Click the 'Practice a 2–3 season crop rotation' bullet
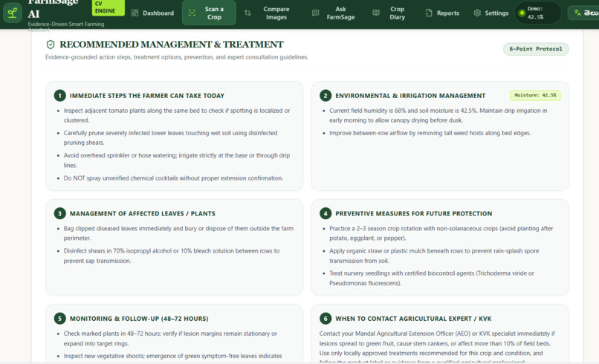Viewport: 599px width, 364px height. point(441,233)
